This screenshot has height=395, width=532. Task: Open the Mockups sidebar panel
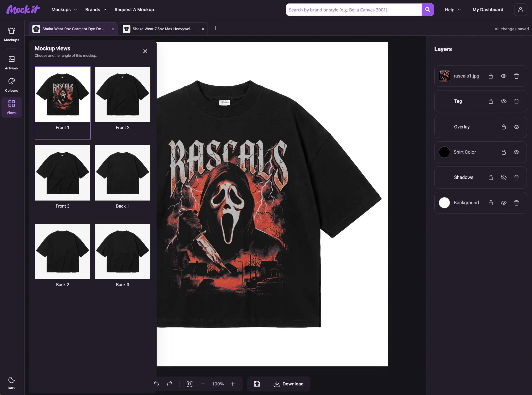point(11,35)
